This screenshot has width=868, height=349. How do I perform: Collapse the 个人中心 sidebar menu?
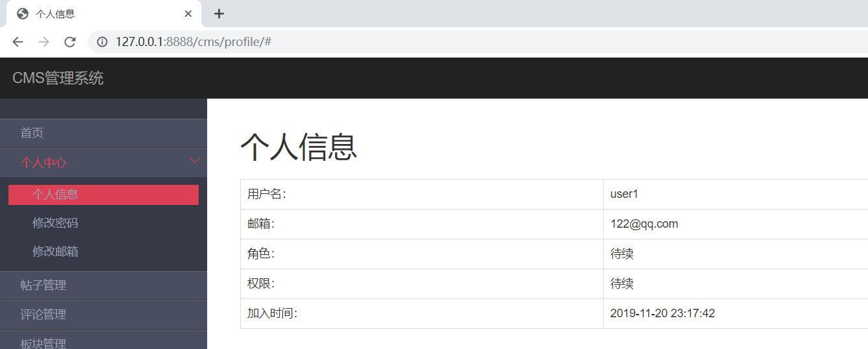103,163
